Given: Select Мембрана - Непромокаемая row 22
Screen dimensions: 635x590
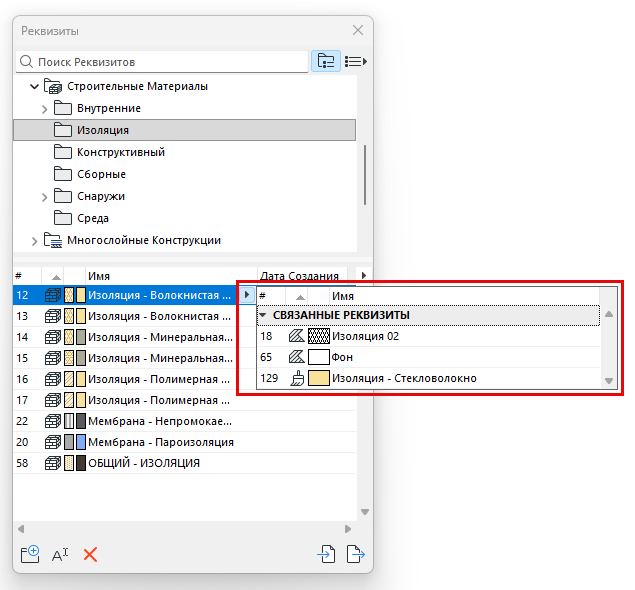Looking at the screenshot, I should point(184,422).
